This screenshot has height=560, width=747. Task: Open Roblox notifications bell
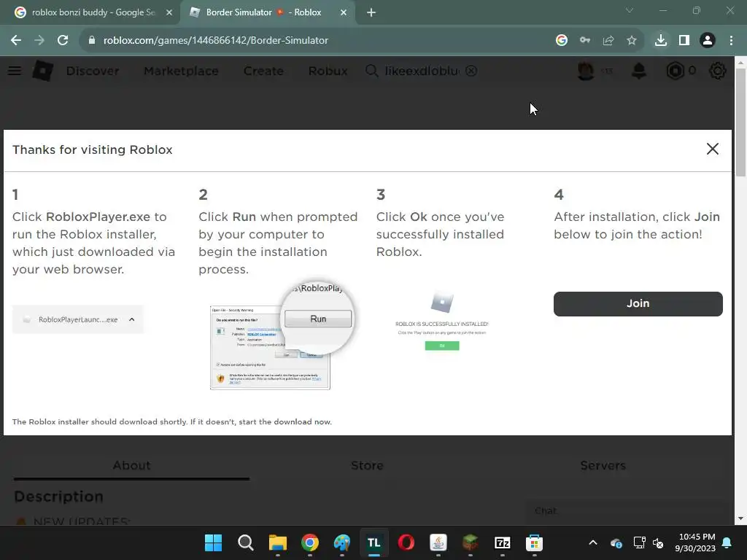639,71
